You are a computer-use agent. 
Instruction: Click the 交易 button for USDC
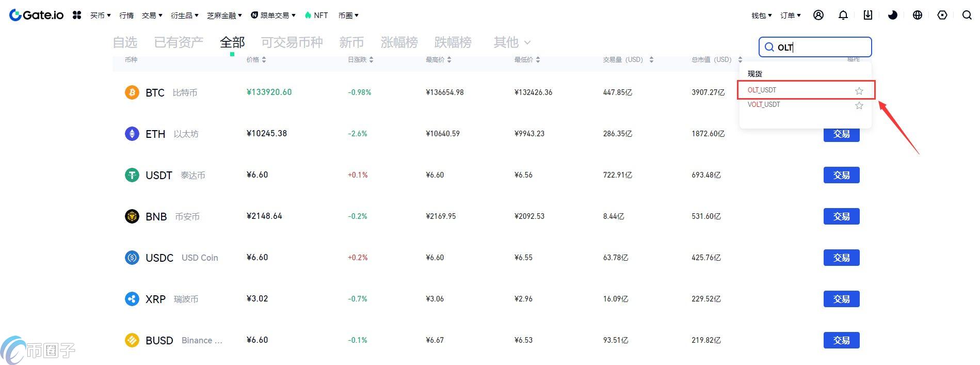click(x=842, y=258)
